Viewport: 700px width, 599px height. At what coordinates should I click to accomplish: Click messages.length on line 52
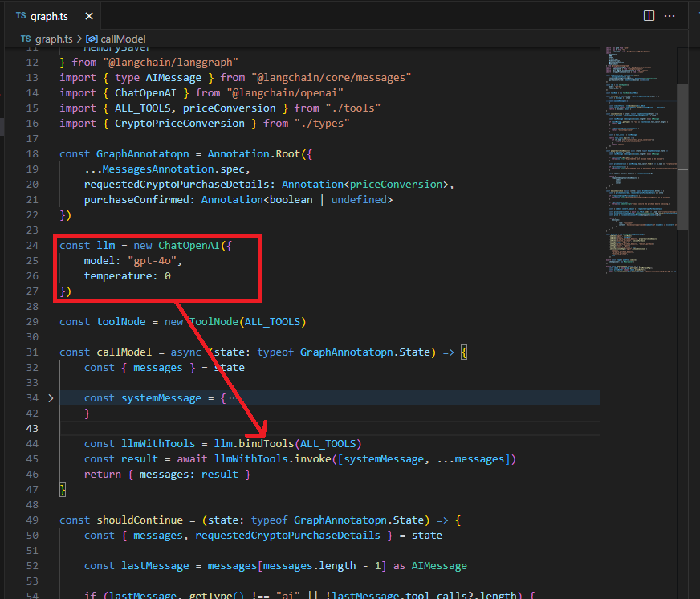pos(309,565)
